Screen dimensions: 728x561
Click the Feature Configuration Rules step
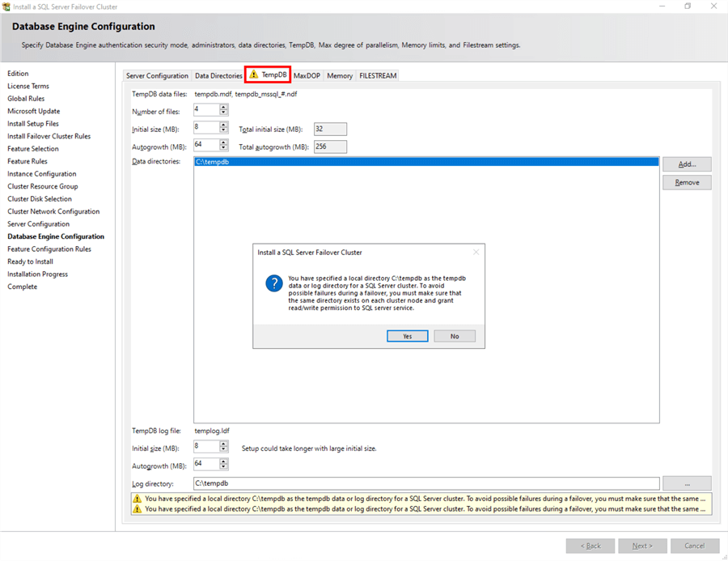pyautogui.click(x=49, y=249)
